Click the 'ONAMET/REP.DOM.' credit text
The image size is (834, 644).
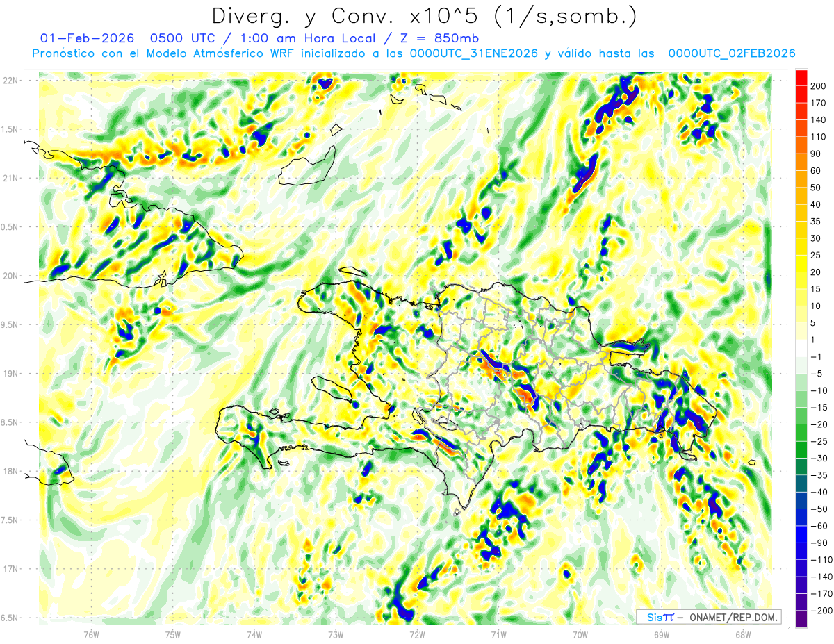click(x=733, y=617)
